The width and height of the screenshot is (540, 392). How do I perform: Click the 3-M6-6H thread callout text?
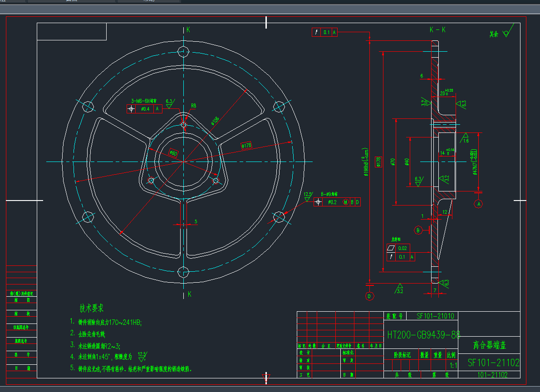tap(144, 101)
